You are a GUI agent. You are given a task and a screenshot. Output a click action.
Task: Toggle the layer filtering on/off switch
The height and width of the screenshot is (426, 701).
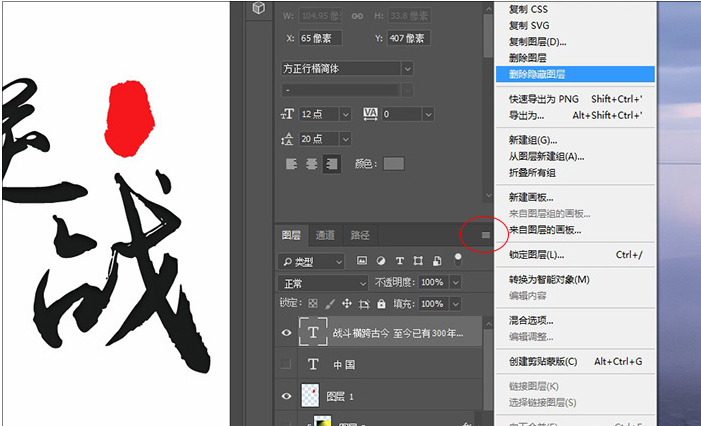click(x=457, y=260)
